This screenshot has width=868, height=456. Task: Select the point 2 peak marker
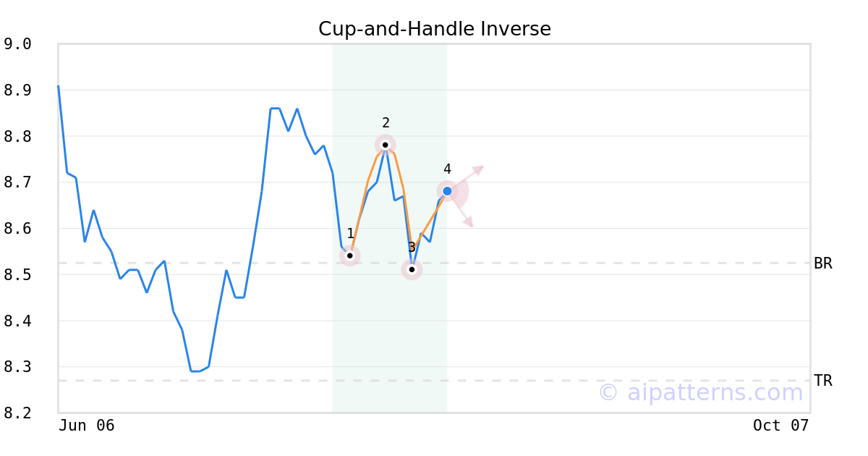point(386,145)
